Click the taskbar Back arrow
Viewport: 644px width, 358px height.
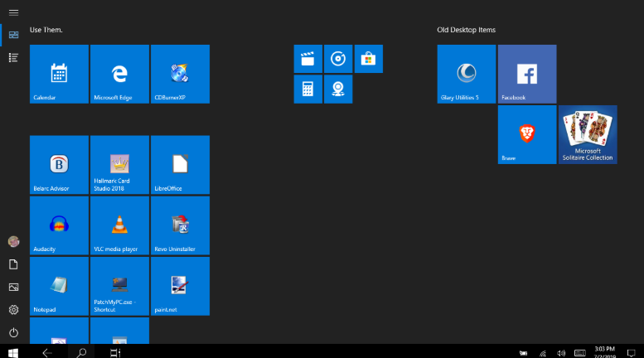click(x=47, y=353)
